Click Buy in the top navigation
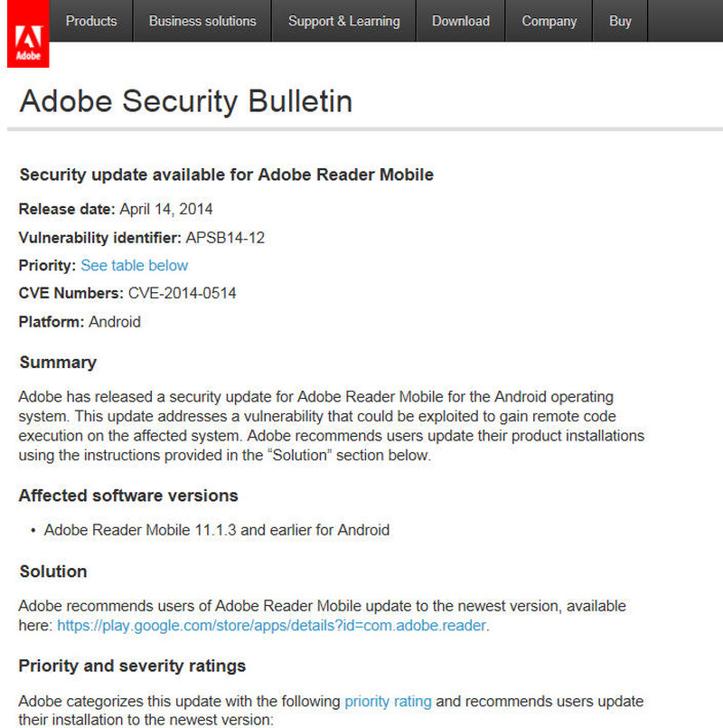This screenshot has width=723, height=728. click(621, 21)
